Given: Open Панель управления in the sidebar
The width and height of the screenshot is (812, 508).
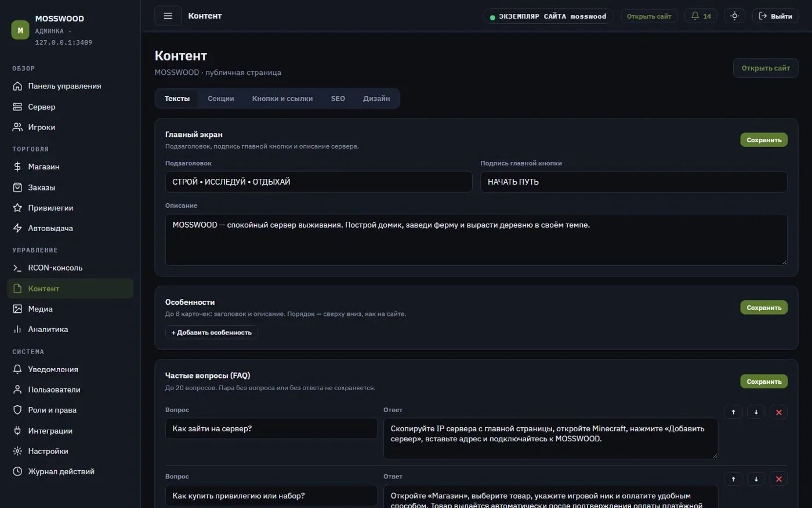Looking at the screenshot, I should 70,86.
